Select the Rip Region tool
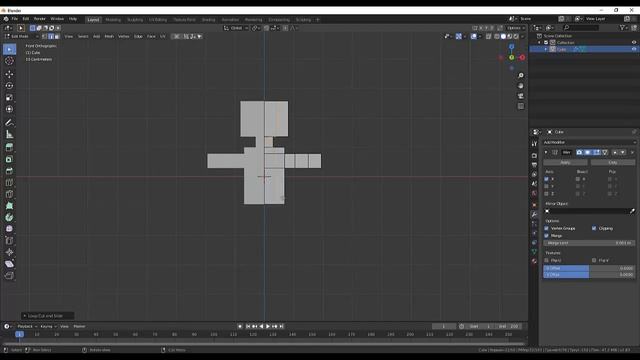 coord(9,276)
